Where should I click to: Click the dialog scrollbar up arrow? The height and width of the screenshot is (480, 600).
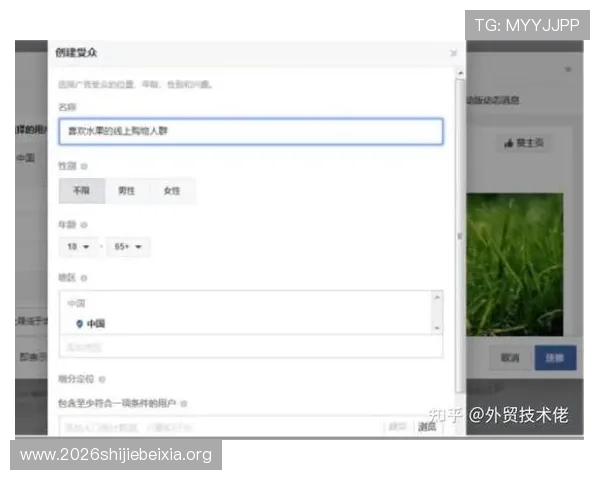pyautogui.click(x=460, y=73)
